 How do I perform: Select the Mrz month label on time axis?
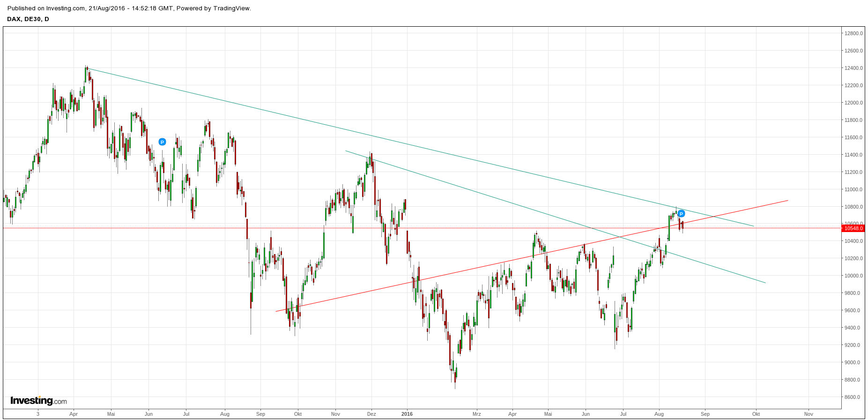[477, 414]
